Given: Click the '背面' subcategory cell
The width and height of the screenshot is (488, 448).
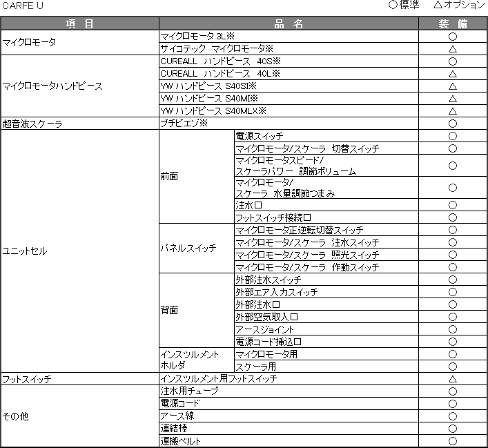Looking at the screenshot, I should click(x=197, y=310).
